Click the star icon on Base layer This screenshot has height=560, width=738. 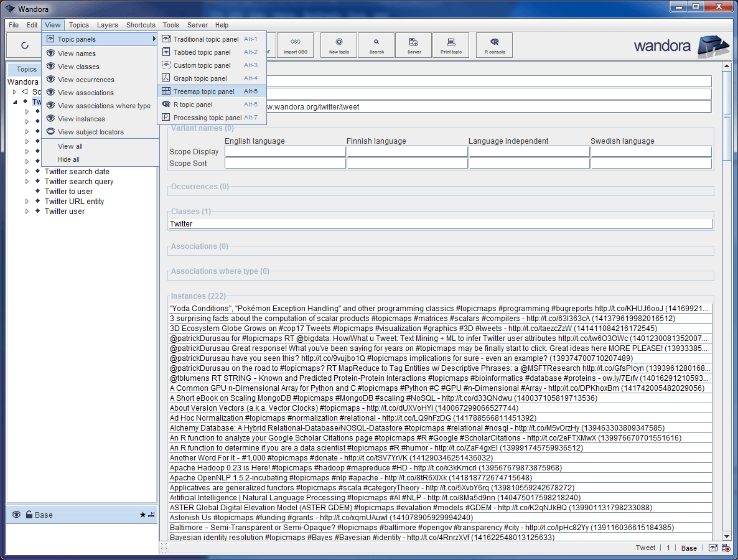142,515
